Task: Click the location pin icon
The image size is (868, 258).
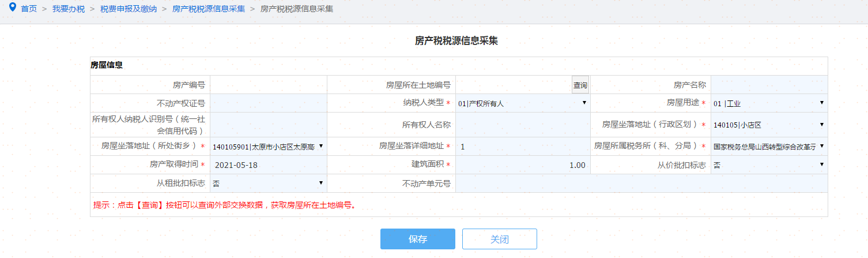Action: point(13,8)
